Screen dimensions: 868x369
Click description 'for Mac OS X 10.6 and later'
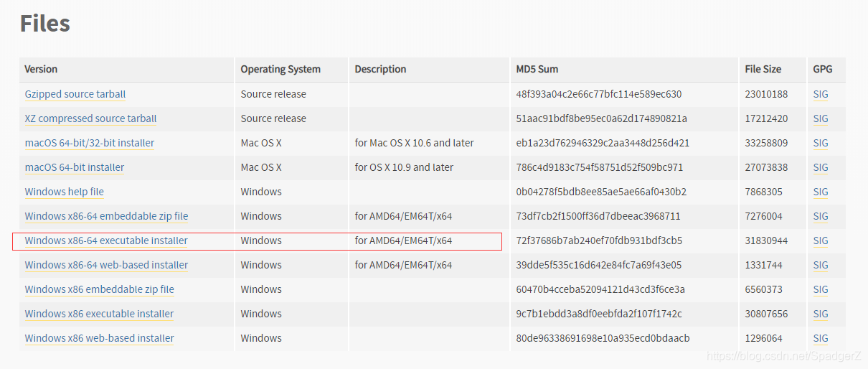414,143
